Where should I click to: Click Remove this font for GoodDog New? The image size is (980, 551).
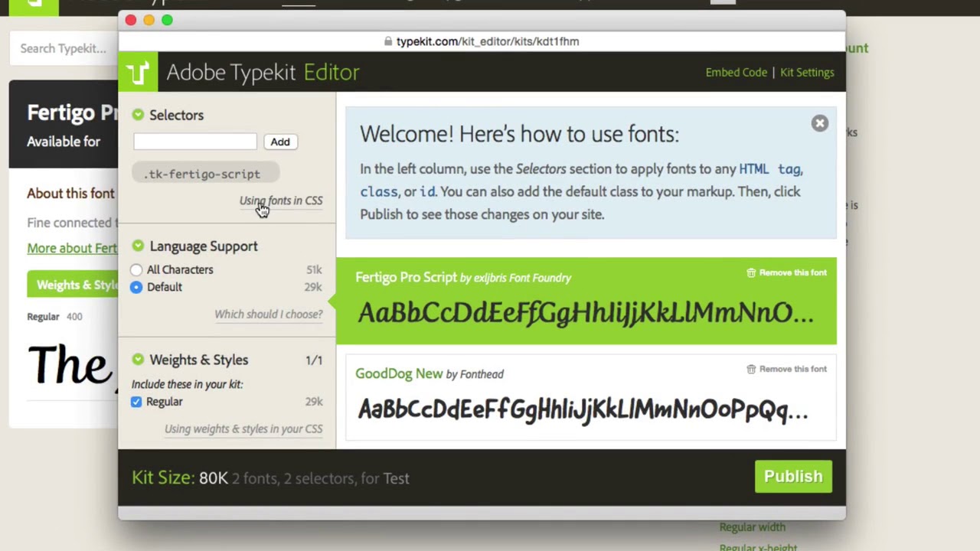click(x=792, y=369)
